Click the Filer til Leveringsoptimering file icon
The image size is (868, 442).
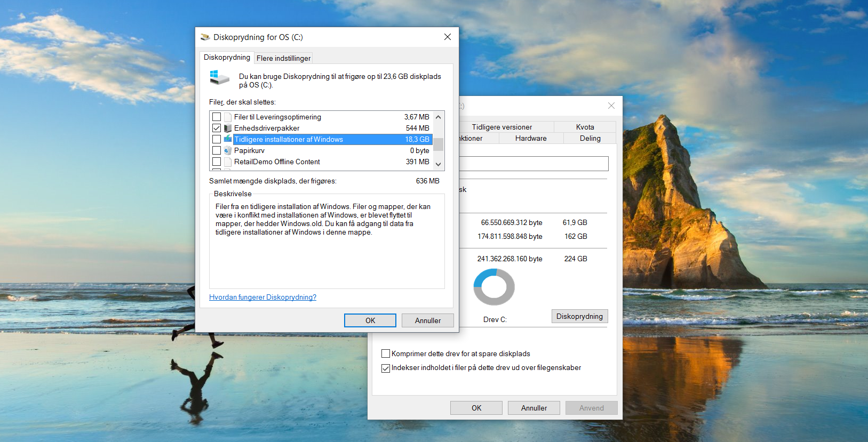click(x=228, y=117)
